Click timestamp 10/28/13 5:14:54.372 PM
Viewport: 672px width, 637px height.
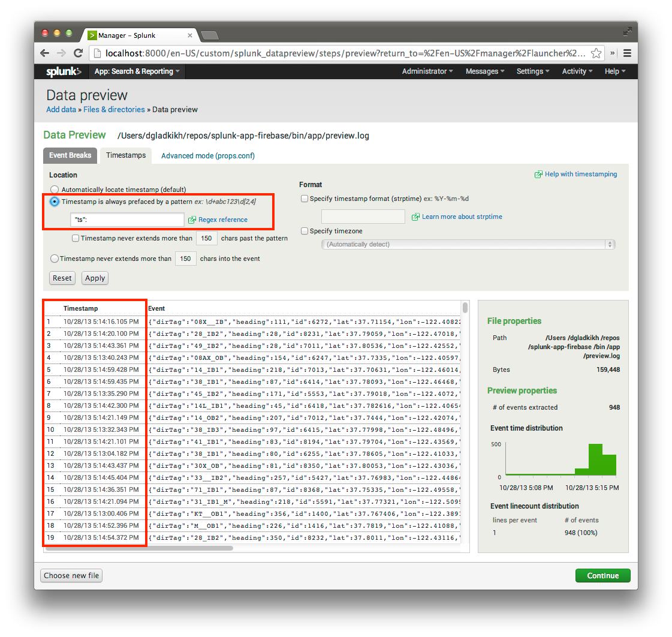(101, 538)
